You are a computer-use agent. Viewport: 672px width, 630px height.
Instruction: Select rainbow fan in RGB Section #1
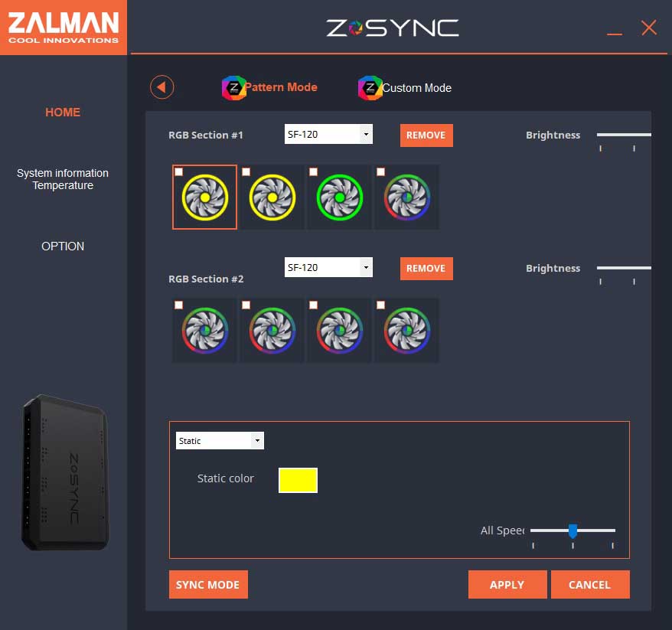[x=407, y=197]
